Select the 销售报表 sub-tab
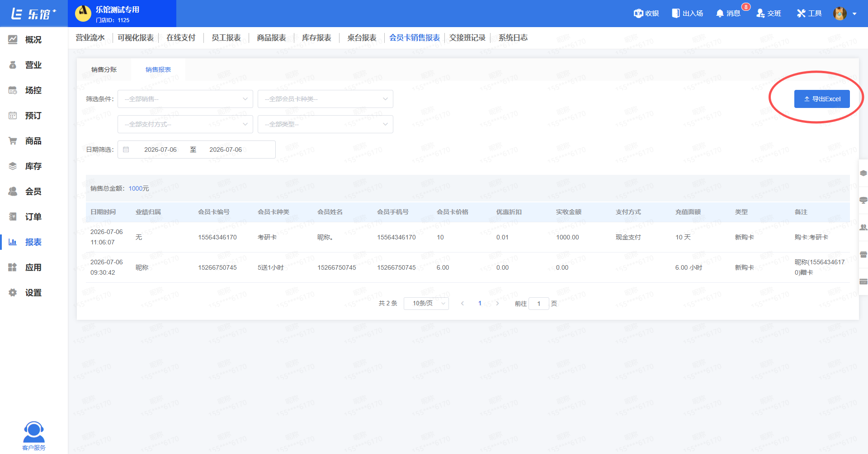 pos(158,70)
